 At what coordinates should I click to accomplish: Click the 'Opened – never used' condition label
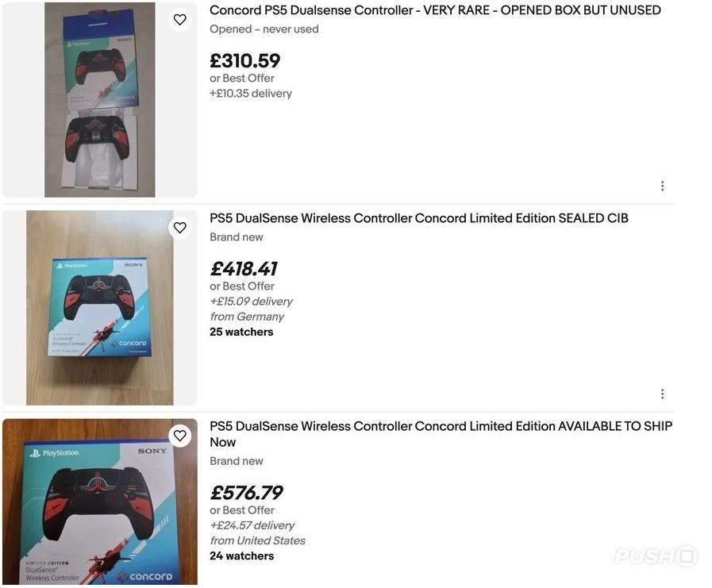pyautogui.click(x=264, y=29)
